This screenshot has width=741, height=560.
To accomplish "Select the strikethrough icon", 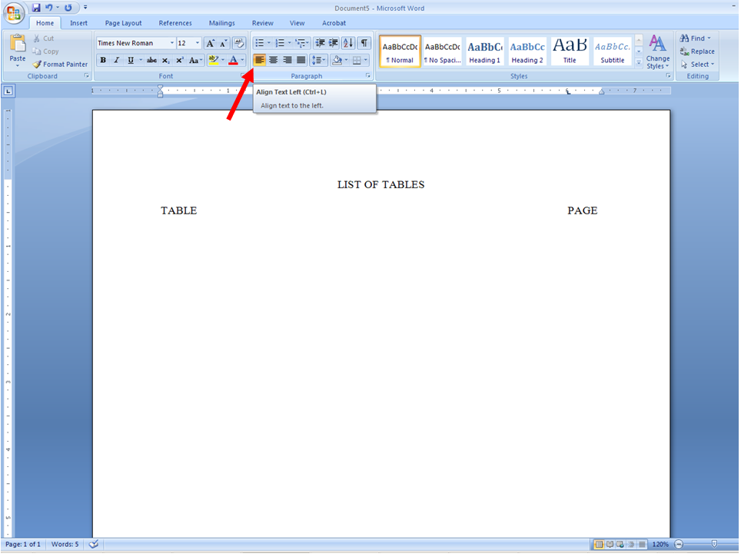I will point(151,59).
